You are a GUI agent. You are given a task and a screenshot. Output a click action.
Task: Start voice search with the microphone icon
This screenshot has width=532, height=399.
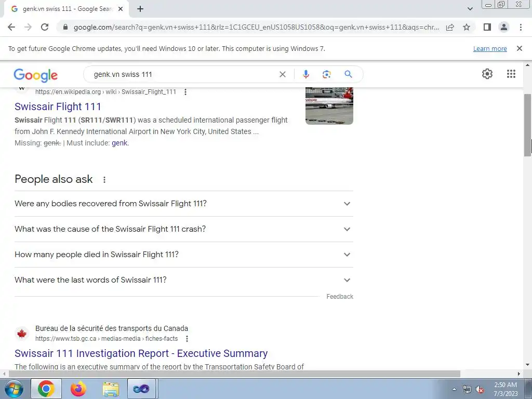pos(305,74)
